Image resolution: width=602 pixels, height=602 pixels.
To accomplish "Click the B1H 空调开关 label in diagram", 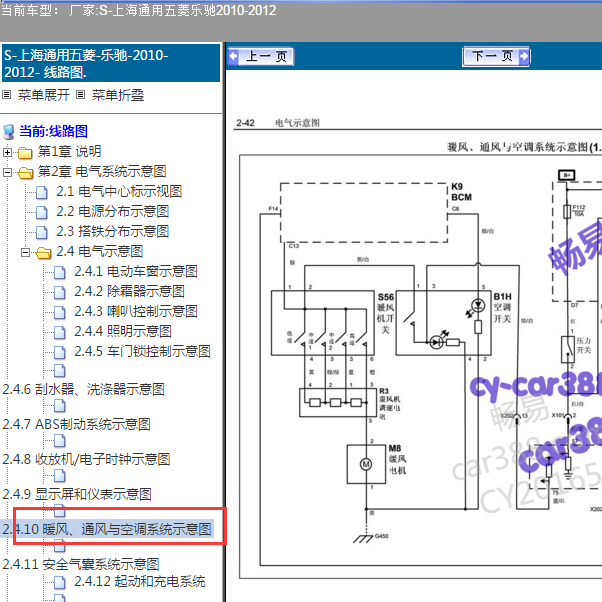I will [x=502, y=308].
